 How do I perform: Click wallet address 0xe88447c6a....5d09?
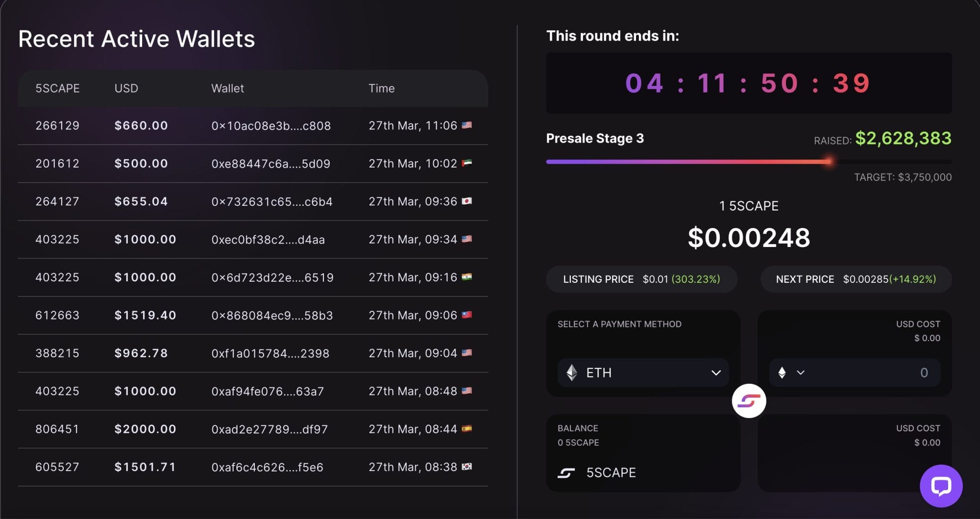pos(270,164)
